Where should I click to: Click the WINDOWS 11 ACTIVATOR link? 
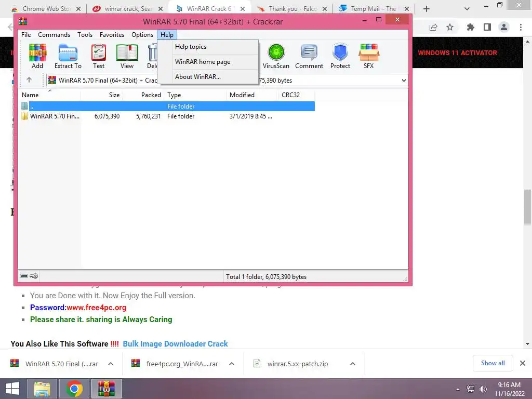[457, 52]
